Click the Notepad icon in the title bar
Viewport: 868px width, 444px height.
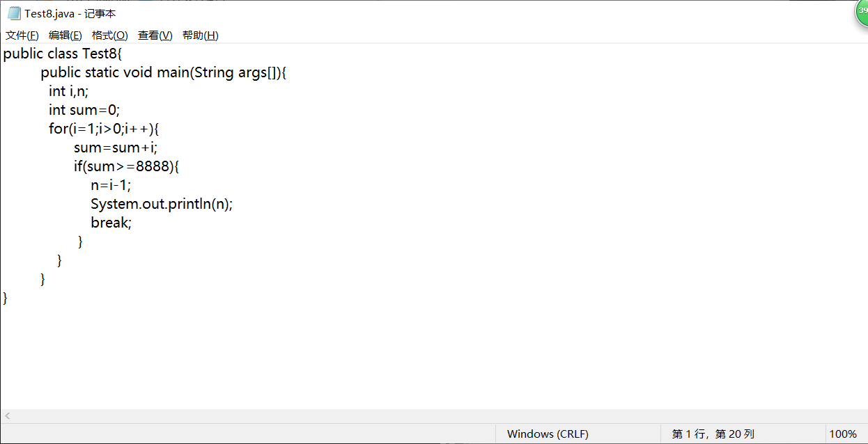[14, 13]
